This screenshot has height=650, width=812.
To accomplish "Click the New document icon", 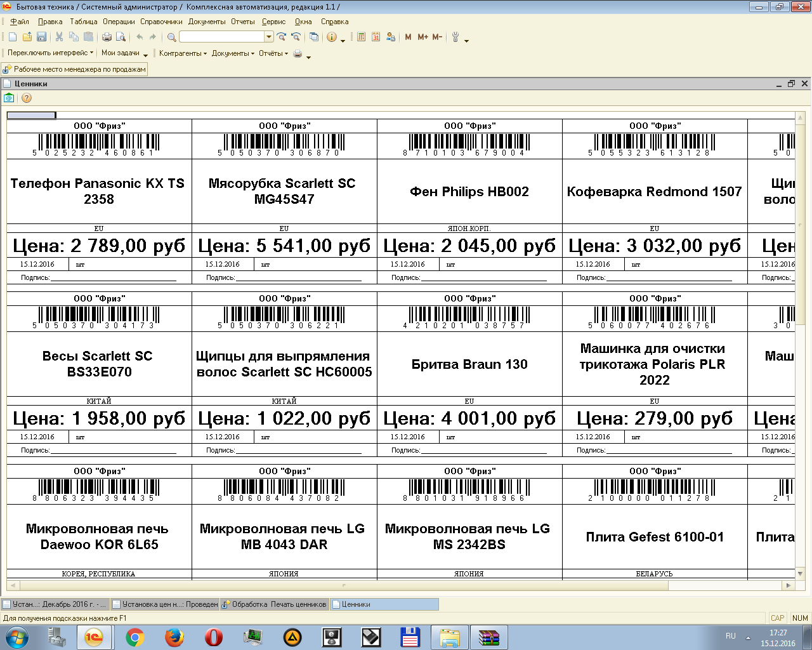I will click(13, 37).
